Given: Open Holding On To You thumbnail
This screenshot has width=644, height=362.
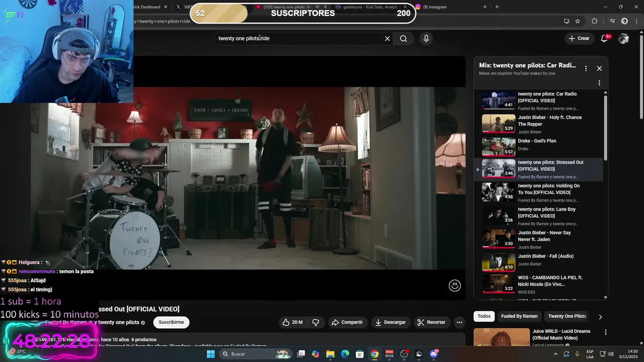Looking at the screenshot, I should [x=499, y=192].
